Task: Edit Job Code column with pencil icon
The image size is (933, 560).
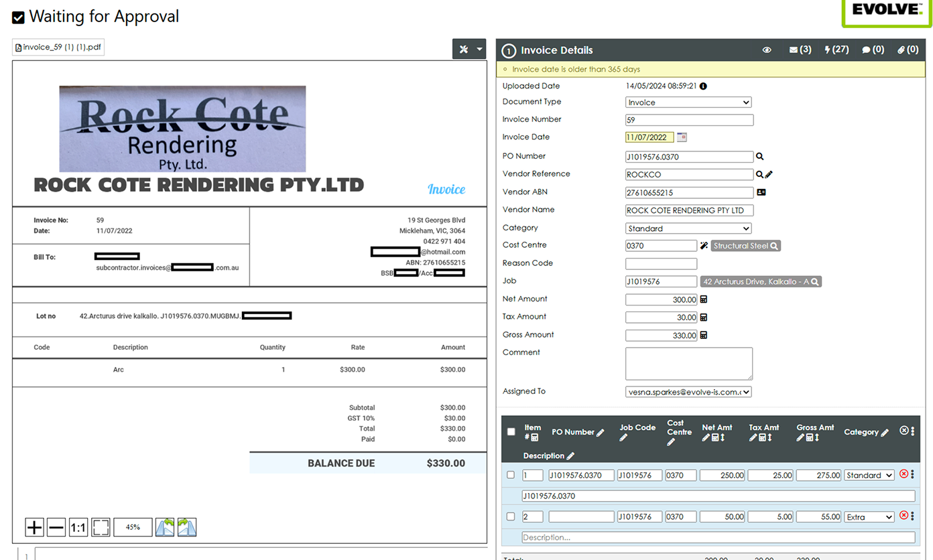Action: (623, 437)
